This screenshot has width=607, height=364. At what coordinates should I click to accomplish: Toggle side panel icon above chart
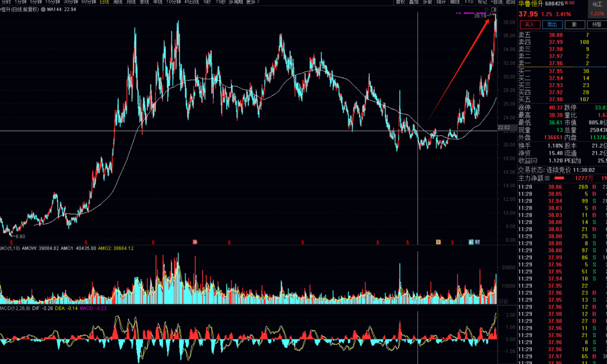(493, 10)
